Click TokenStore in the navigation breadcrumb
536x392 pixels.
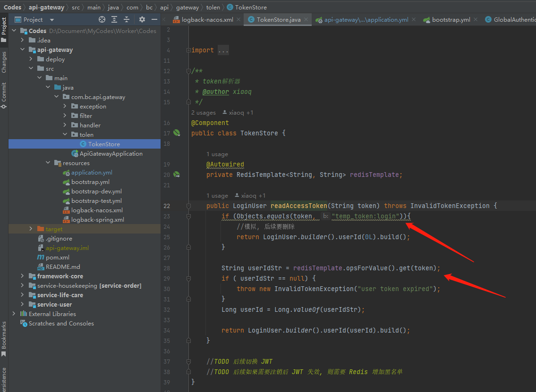(x=247, y=7)
